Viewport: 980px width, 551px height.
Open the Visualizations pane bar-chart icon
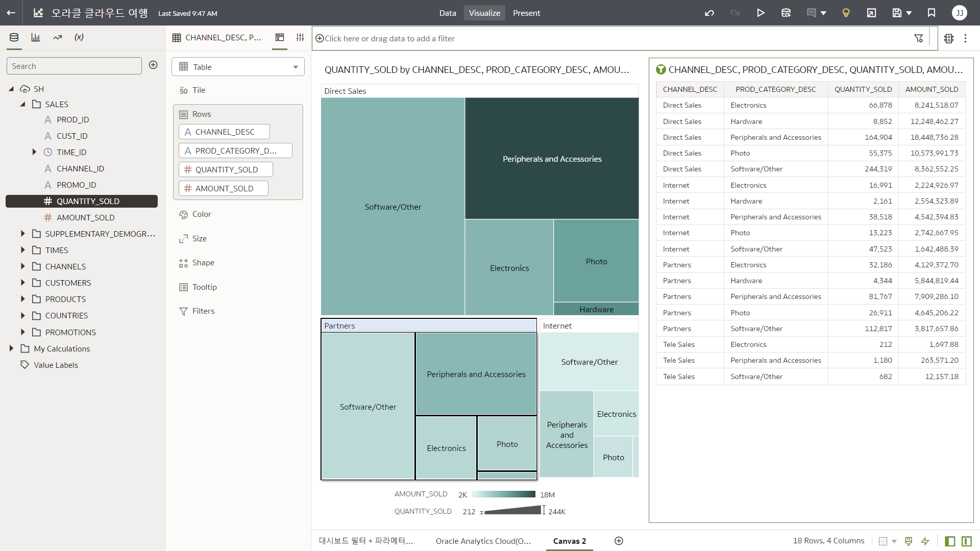tap(36, 37)
